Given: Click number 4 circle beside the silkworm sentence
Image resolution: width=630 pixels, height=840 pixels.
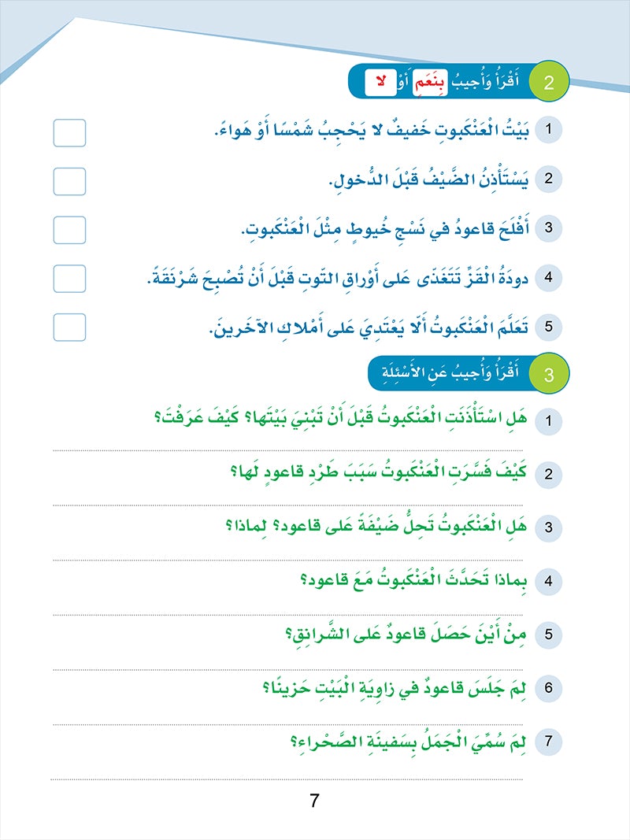Looking at the screenshot, I should 547,276.
